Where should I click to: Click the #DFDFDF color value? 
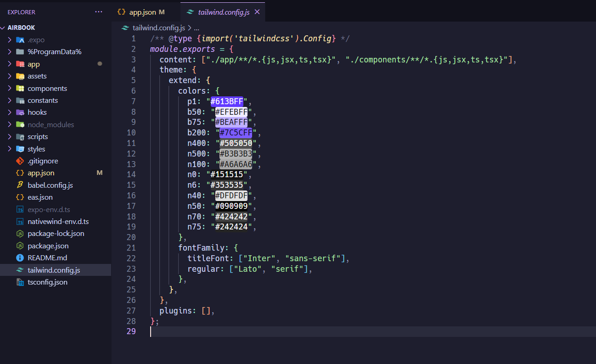pyautogui.click(x=231, y=196)
